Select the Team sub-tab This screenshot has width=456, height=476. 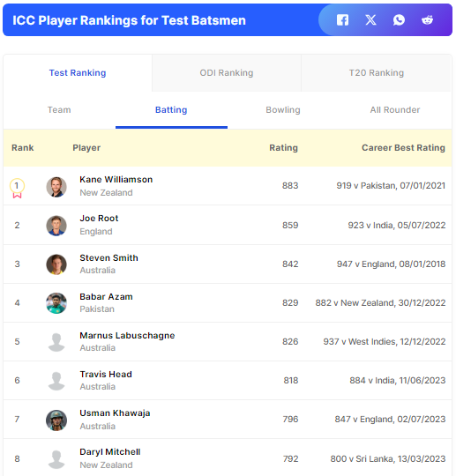pos(59,110)
